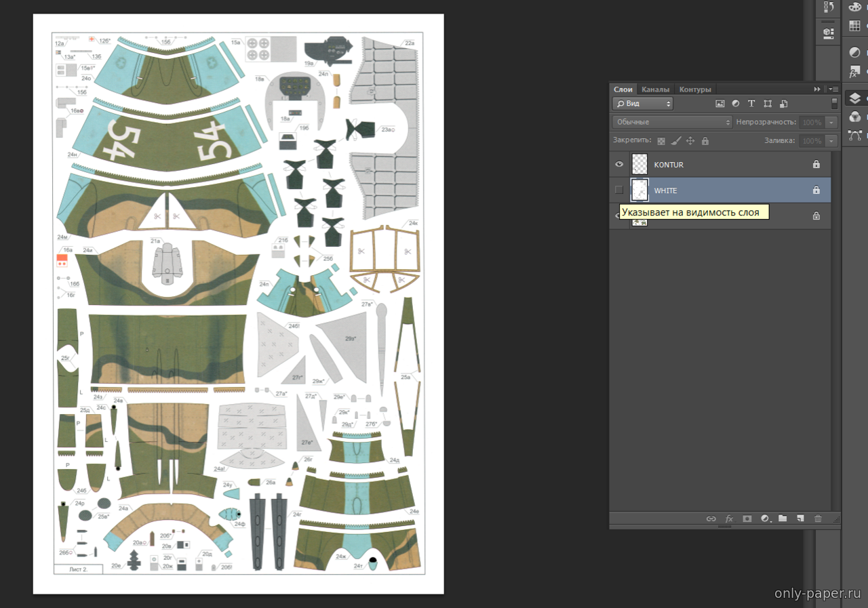Switch to the Контуры tab
The image size is (868, 608).
695,89
